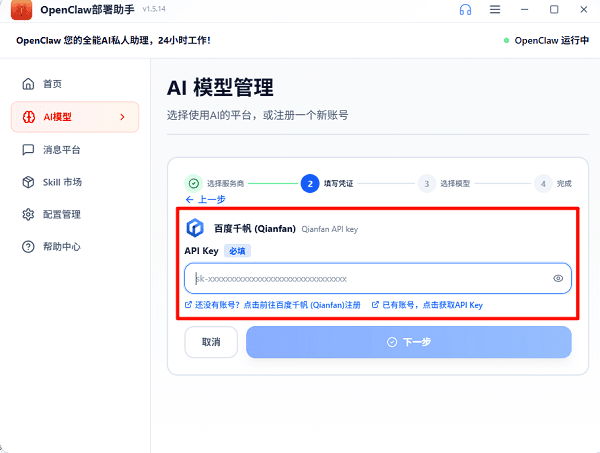Screen dimensions: 600x453
Task: Click the OpenClaw app logo icon
Action: (21, 10)
